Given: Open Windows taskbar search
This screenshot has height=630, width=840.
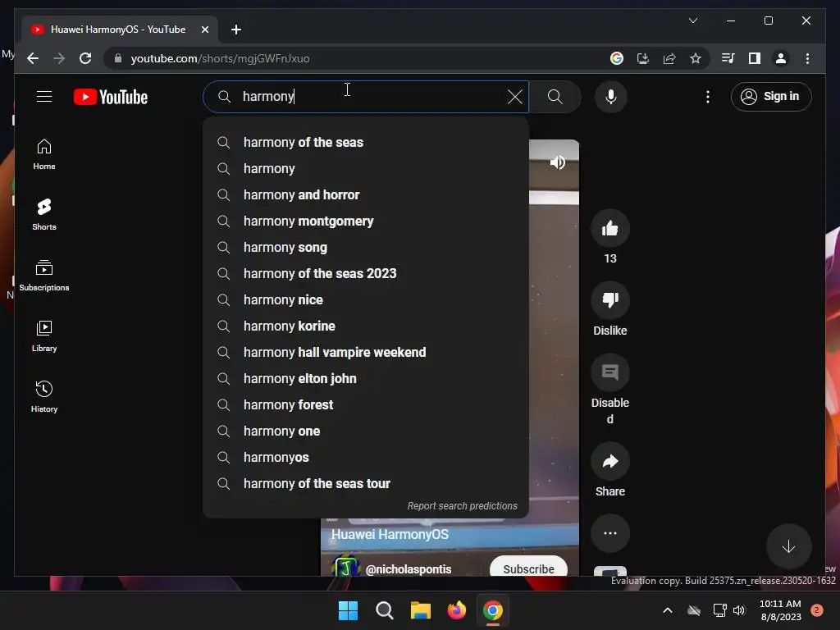Looking at the screenshot, I should pyautogui.click(x=385, y=610).
